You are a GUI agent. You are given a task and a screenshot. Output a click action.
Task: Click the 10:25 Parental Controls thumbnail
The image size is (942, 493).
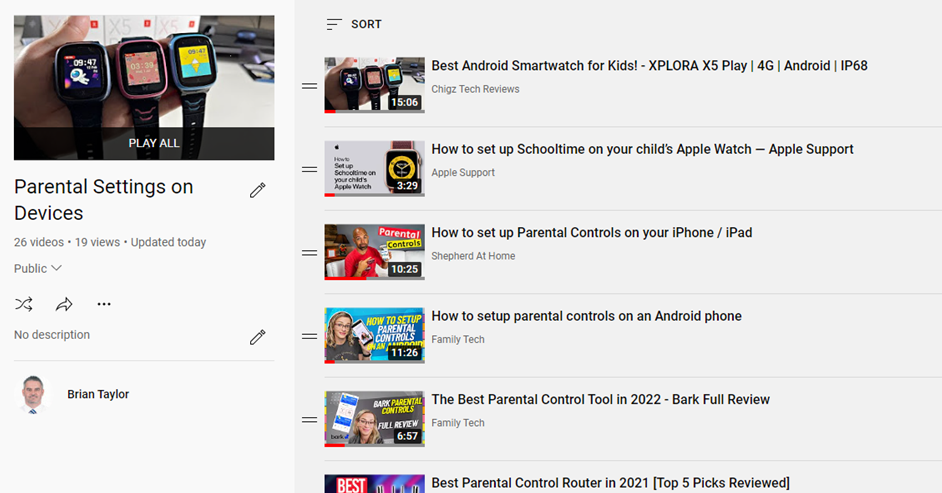[x=374, y=252]
